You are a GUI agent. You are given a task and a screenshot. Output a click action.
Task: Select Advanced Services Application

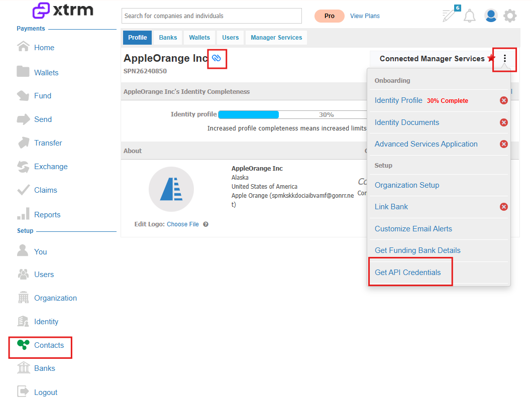[x=426, y=144]
